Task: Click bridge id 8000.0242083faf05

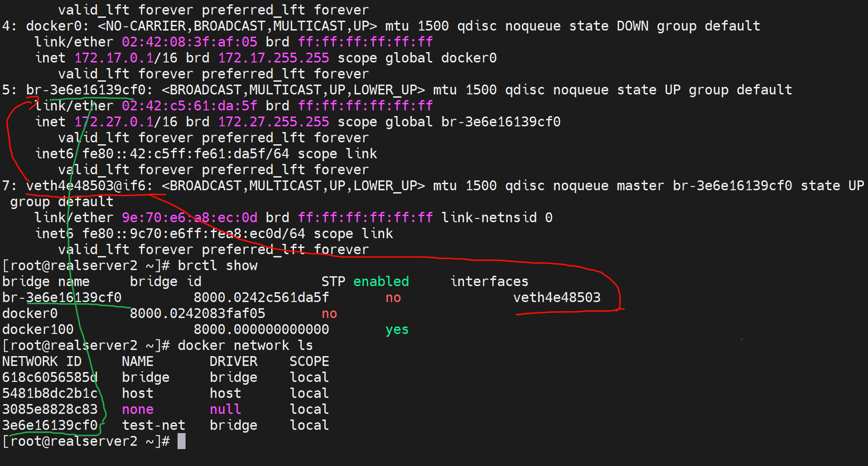Action: tap(197, 313)
